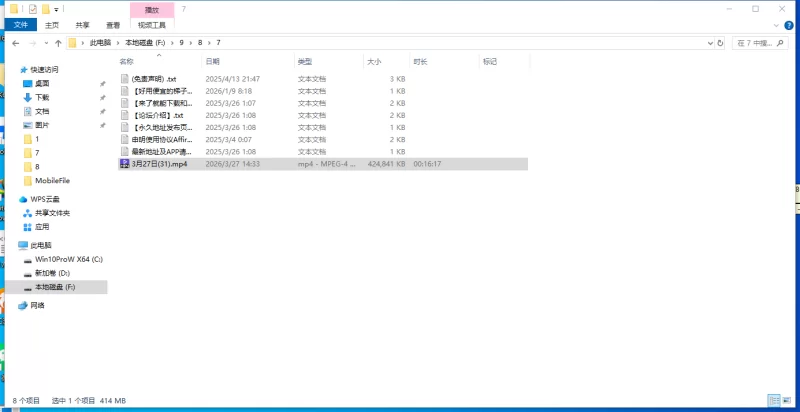
Task: Click the 快速访问 star icon
Action: coord(23,70)
